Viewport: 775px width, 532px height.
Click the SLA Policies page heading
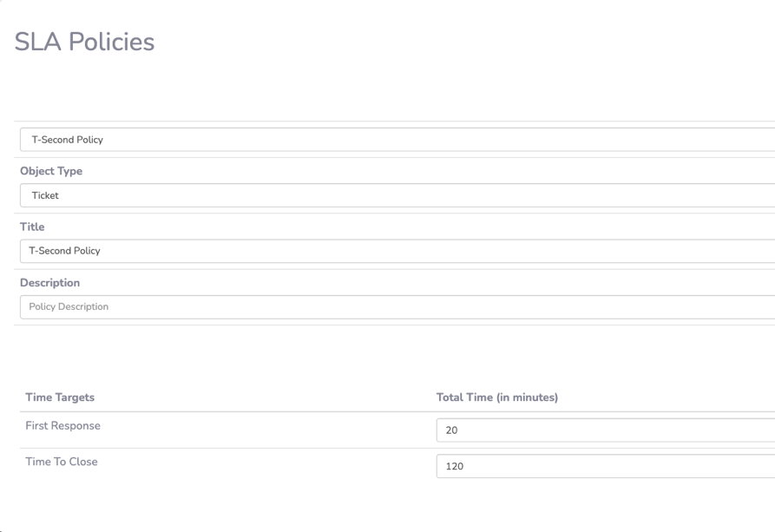tap(84, 42)
